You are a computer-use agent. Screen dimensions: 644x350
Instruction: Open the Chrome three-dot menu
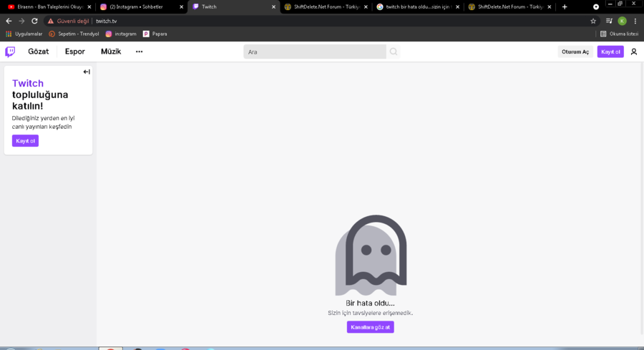pos(635,21)
